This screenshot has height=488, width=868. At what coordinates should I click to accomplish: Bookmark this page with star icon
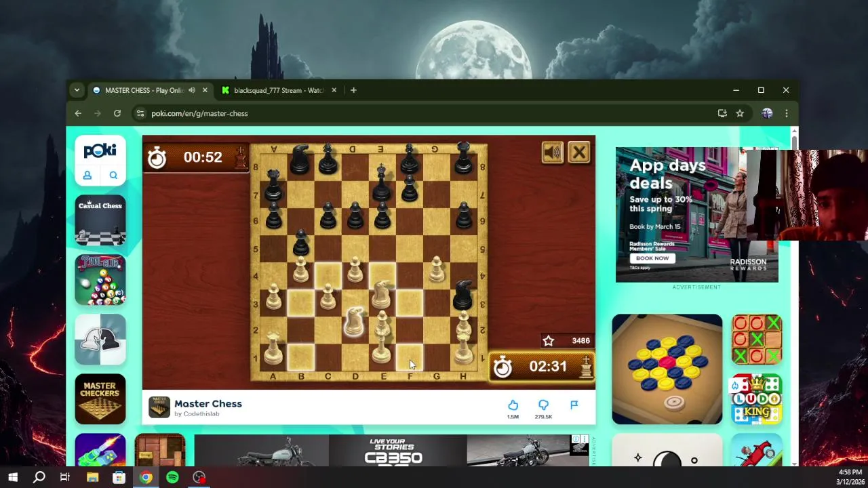point(740,113)
